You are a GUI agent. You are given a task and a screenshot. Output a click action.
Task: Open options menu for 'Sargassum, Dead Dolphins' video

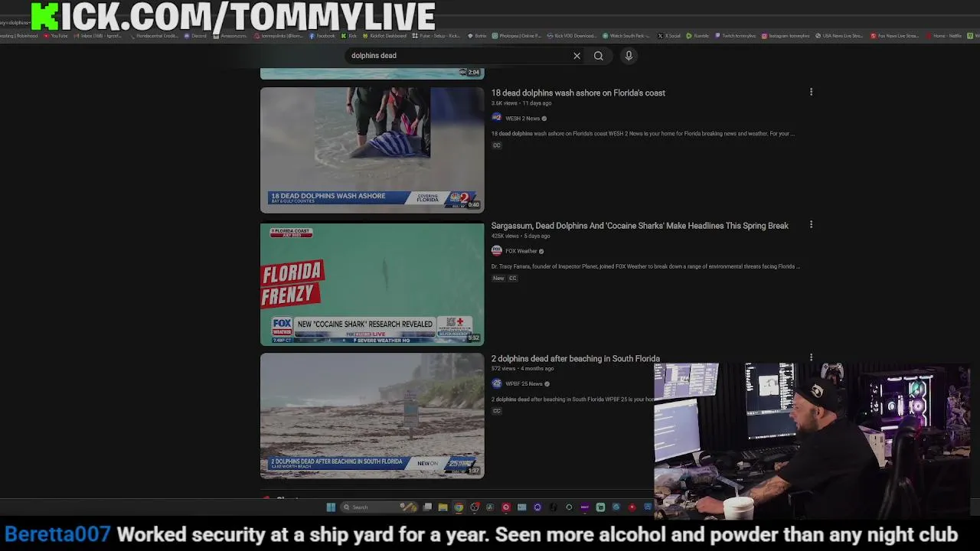tap(811, 225)
